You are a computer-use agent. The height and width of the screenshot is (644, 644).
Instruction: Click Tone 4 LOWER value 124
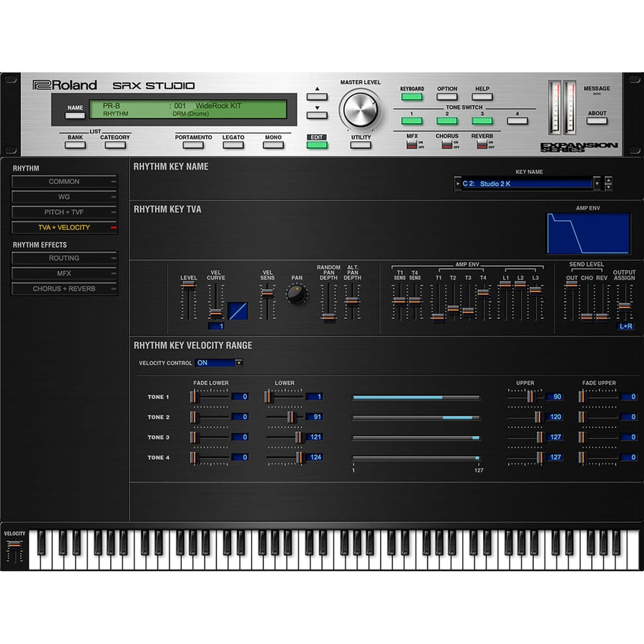click(x=314, y=457)
